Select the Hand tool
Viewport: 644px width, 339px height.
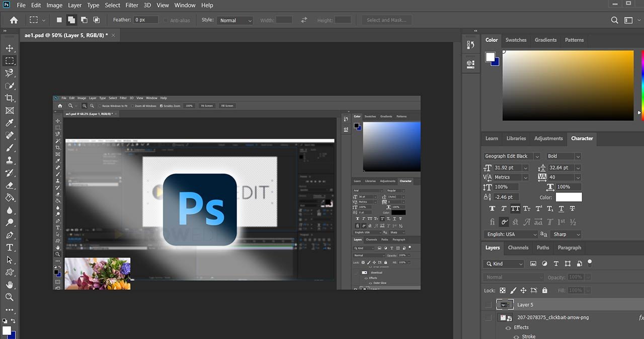click(10, 285)
